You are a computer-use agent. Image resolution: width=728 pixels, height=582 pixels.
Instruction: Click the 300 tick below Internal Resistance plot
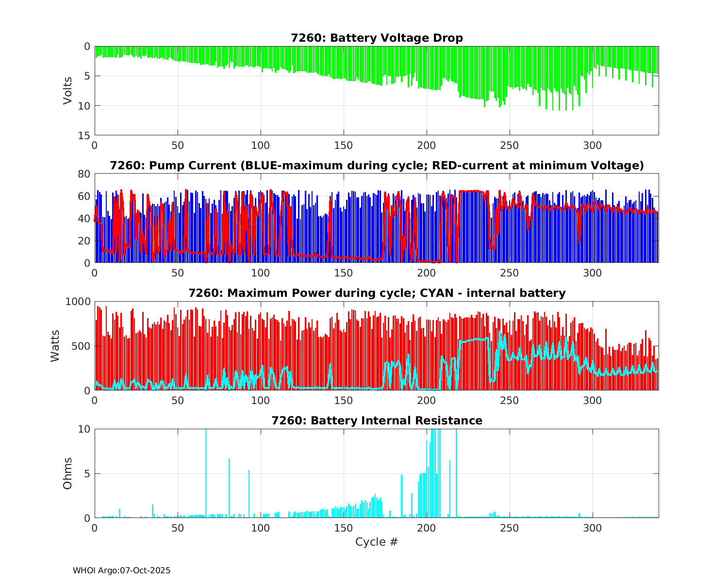click(592, 528)
